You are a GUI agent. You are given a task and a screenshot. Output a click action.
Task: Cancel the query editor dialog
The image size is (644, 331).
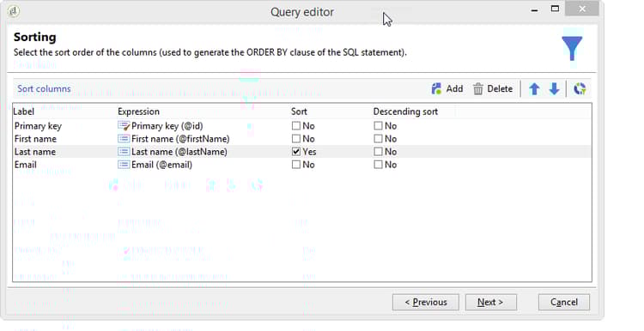click(x=564, y=303)
